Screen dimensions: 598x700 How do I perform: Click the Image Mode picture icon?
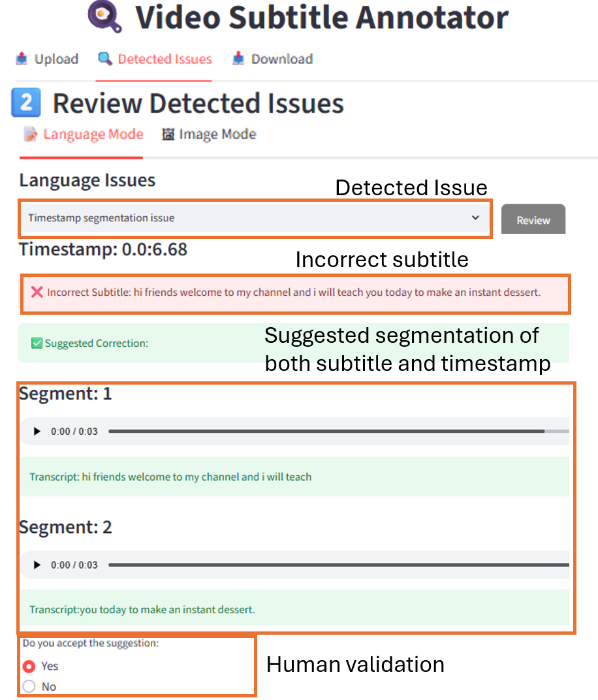click(x=168, y=135)
